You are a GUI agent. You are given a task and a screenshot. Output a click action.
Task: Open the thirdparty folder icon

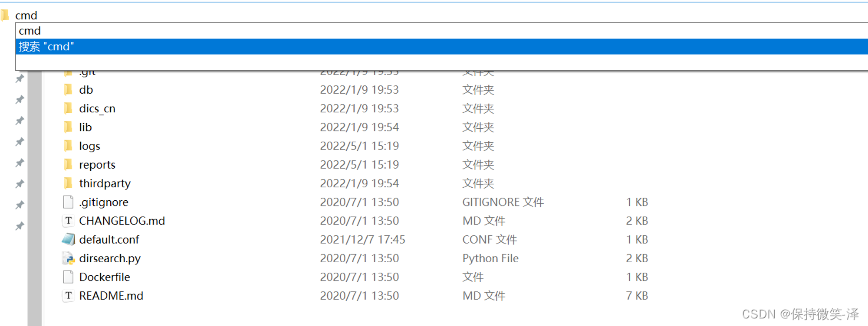point(68,183)
